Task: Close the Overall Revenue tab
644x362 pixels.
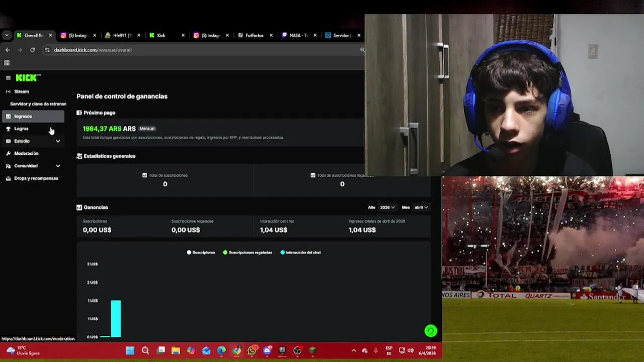Action: coord(50,35)
